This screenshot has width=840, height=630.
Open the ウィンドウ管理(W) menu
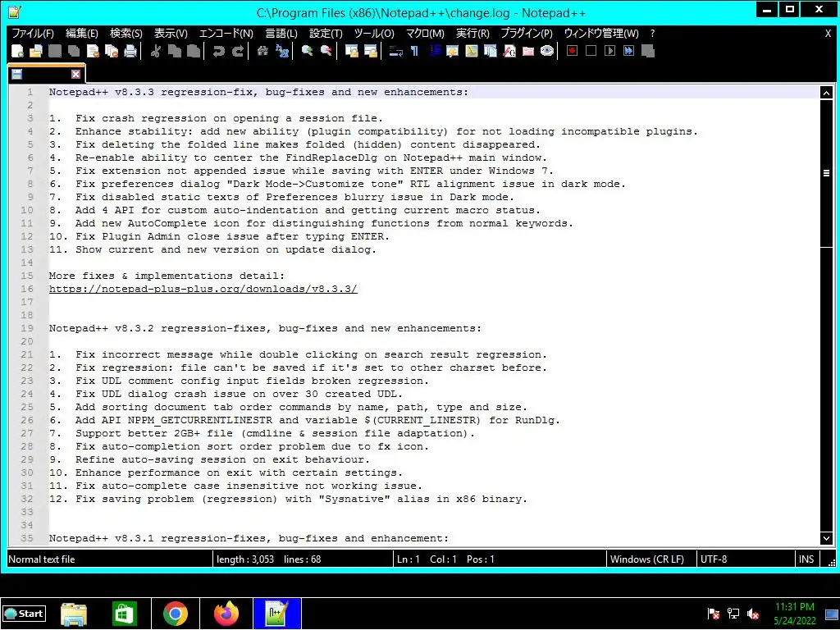601,33
